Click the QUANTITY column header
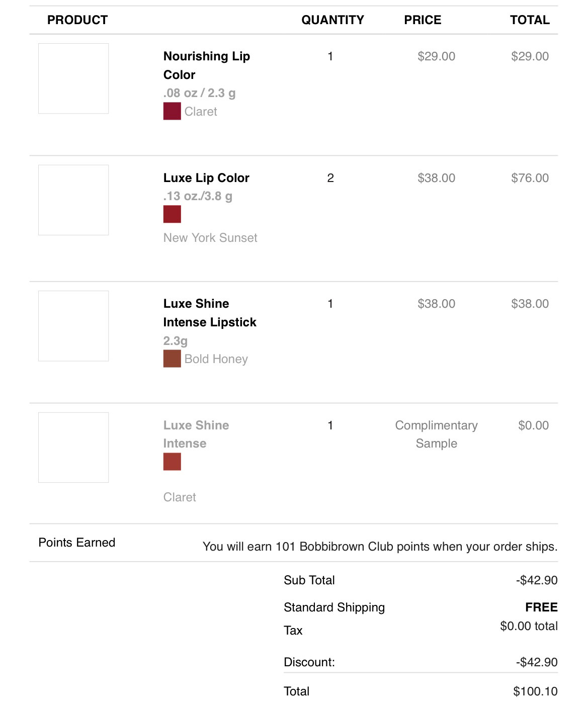The width and height of the screenshot is (588, 708). (x=332, y=20)
